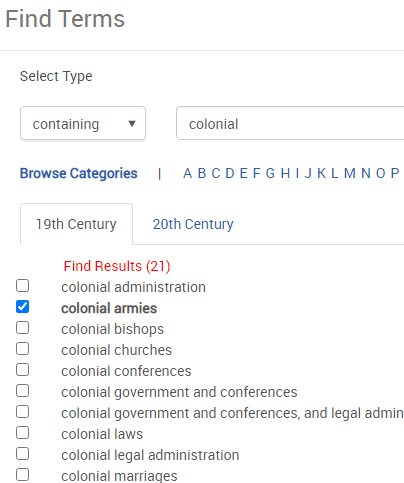Screen dimensions: 404x483
Task: Check the colonial administration checkbox
Action: point(23,286)
